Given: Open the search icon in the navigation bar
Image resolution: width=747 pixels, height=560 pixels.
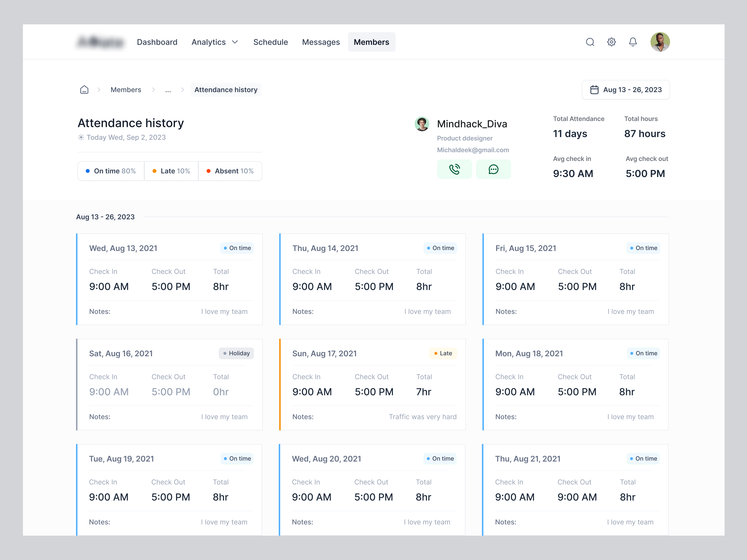Looking at the screenshot, I should click(x=590, y=42).
